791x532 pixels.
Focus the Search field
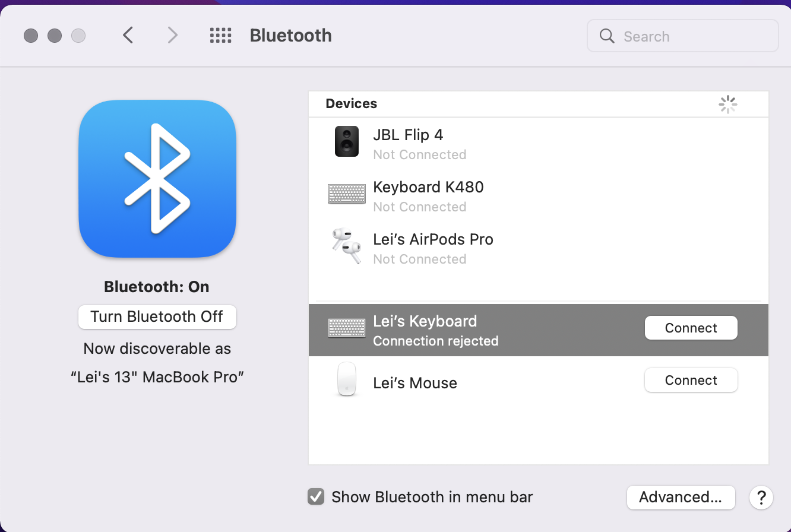683,36
